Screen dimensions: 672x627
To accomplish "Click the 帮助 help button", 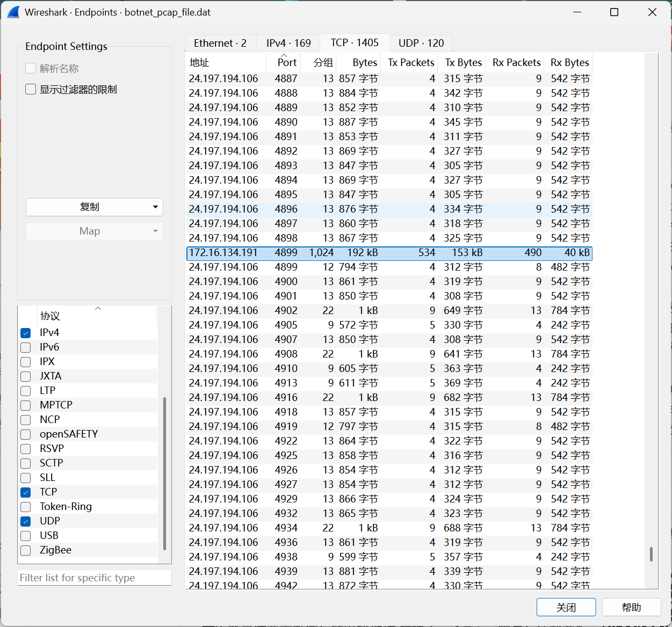I will coord(631,607).
